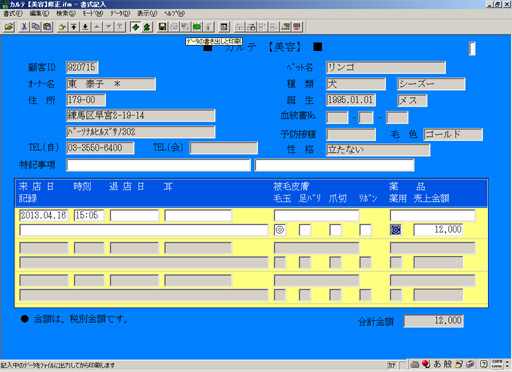
Task: Toggle the リボン check box in first row
Action: (365, 230)
